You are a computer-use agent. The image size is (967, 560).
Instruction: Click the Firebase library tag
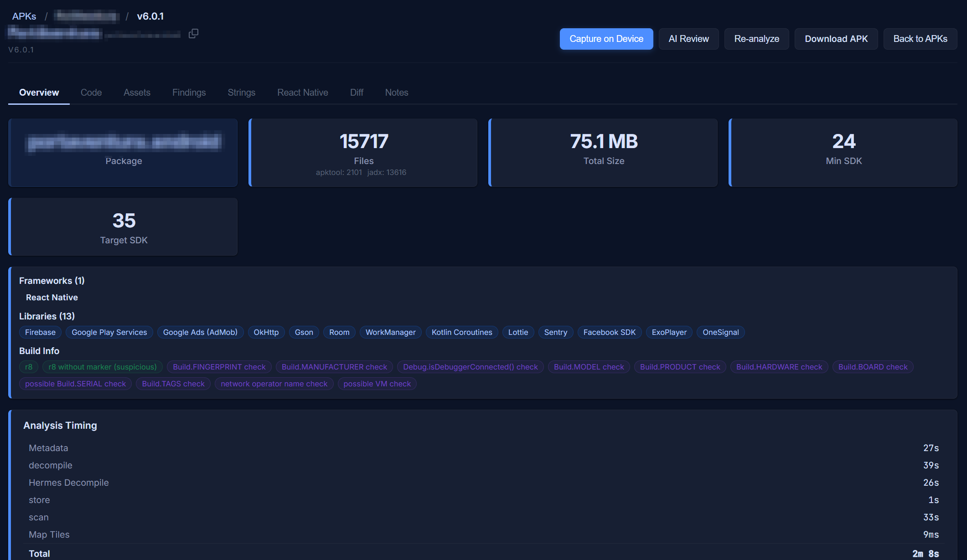pyautogui.click(x=40, y=332)
